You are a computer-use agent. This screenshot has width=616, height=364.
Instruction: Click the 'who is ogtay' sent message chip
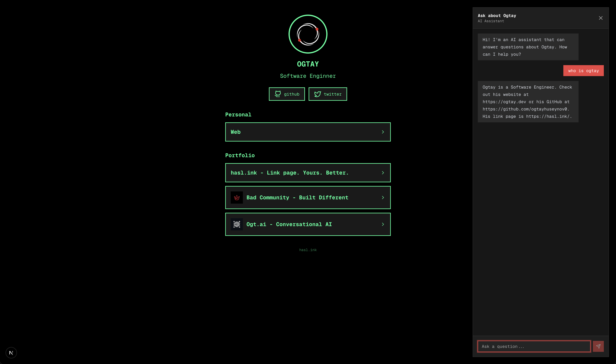[583, 71]
